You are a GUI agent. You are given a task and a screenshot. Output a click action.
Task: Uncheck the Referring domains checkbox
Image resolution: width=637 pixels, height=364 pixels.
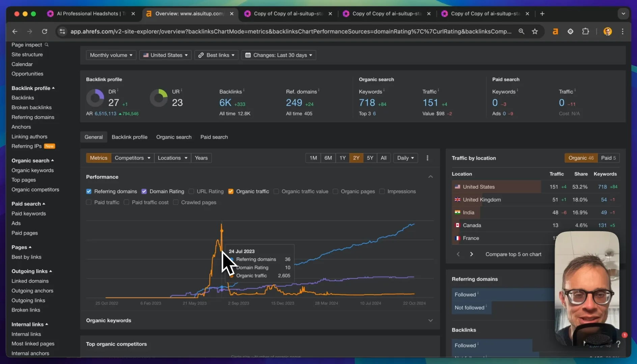point(89,191)
